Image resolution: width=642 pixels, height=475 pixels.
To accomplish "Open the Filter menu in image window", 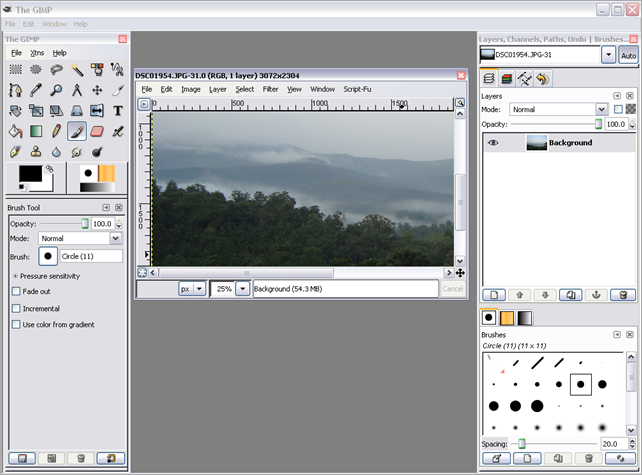I will click(x=270, y=89).
